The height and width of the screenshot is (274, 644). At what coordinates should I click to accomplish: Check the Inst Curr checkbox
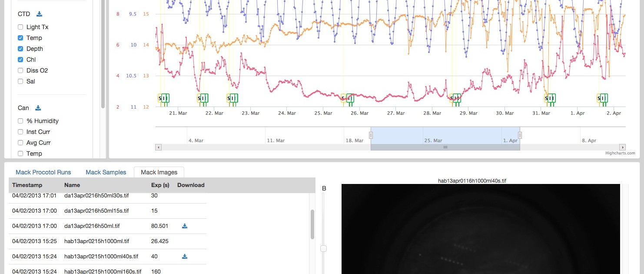point(20,132)
